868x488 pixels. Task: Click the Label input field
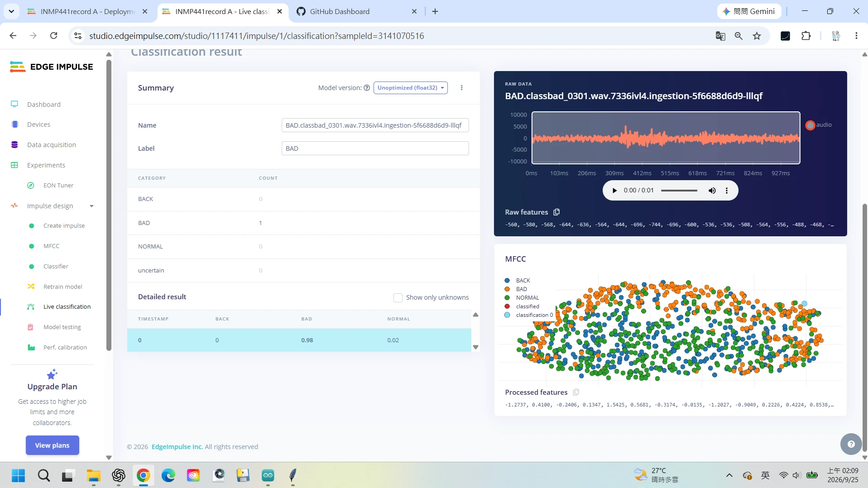pyautogui.click(x=375, y=148)
